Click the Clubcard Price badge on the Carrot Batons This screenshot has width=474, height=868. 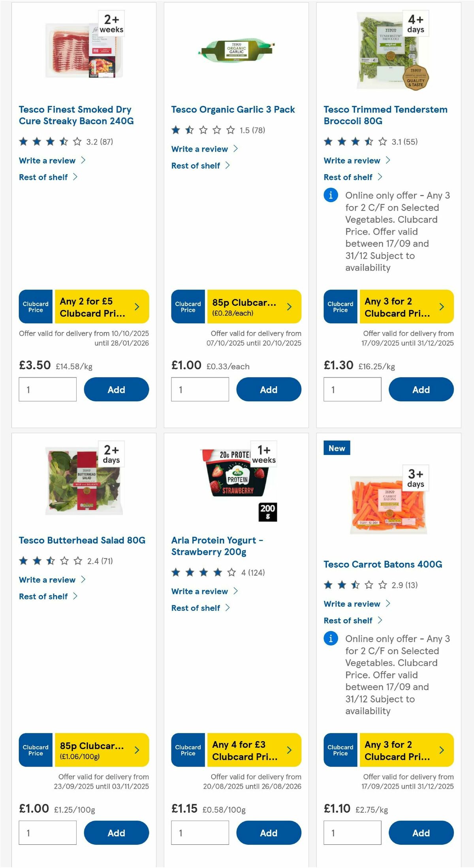tap(340, 750)
